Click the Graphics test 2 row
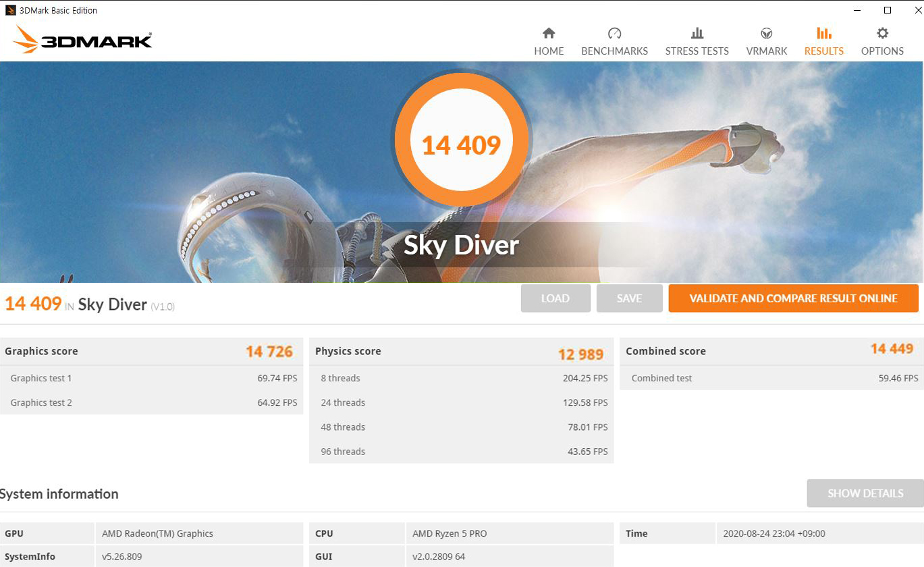Image resolution: width=924 pixels, height=567 pixels. pos(151,402)
